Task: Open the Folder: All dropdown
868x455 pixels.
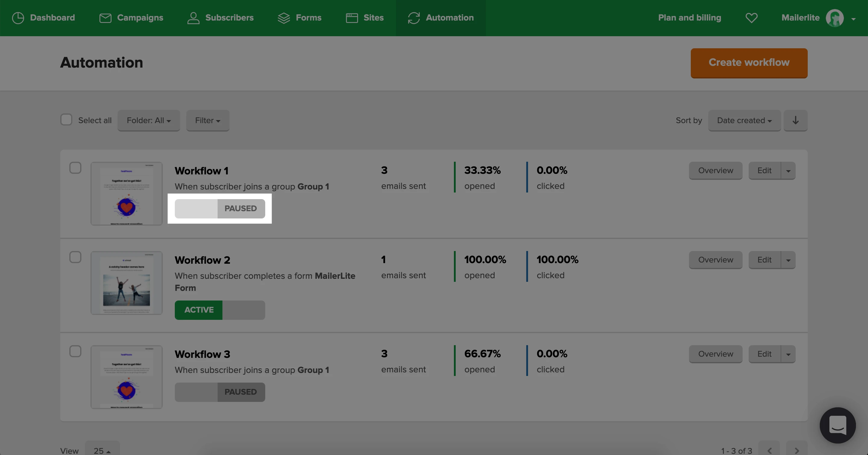Action: point(149,120)
